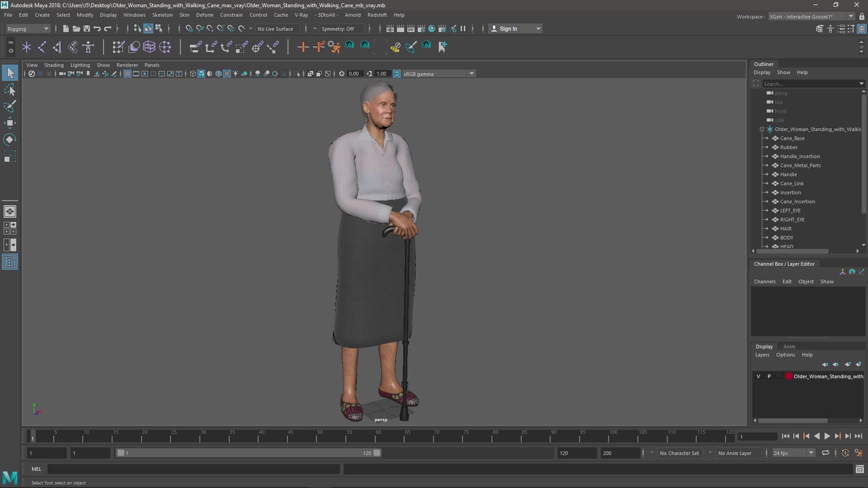868x488 pixels.
Task: Toggle layer visibility V box
Action: (x=759, y=376)
